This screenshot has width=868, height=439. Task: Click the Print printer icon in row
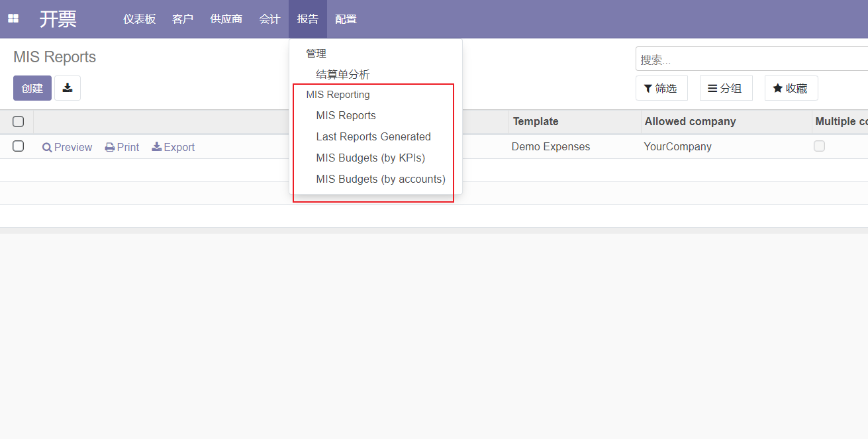(x=110, y=148)
